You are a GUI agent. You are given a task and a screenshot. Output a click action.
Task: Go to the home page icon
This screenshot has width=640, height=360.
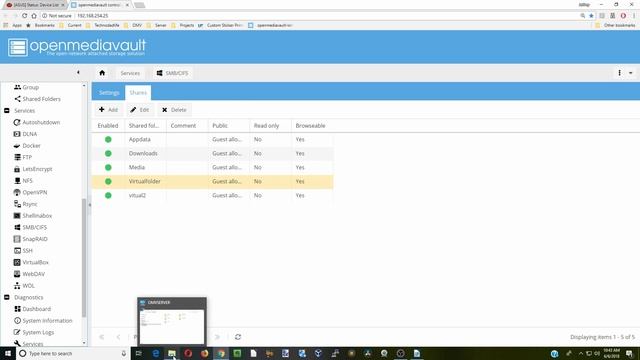102,73
